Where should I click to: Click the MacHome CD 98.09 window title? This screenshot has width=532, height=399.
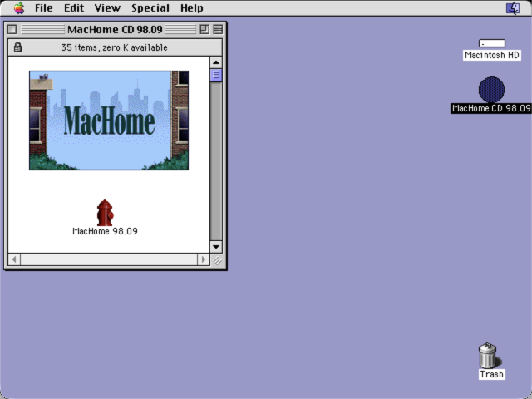pyautogui.click(x=115, y=30)
